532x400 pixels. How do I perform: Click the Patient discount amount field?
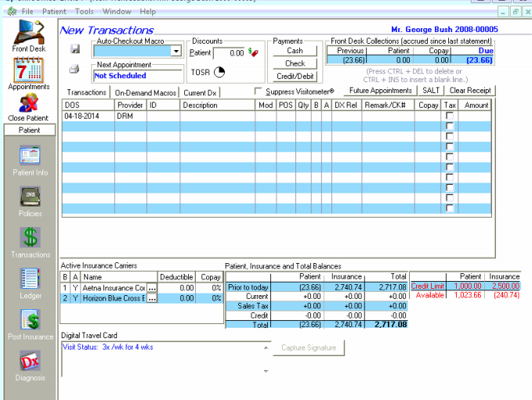coord(229,53)
